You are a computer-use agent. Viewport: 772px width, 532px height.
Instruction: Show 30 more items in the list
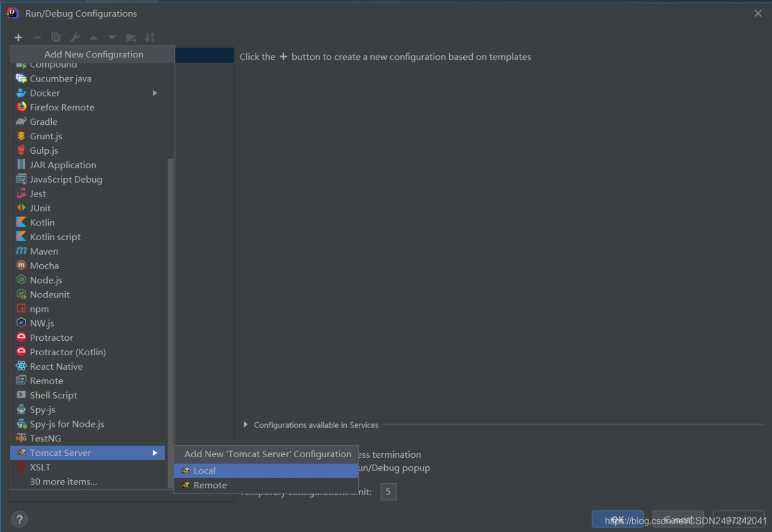(x=87, y=482)
